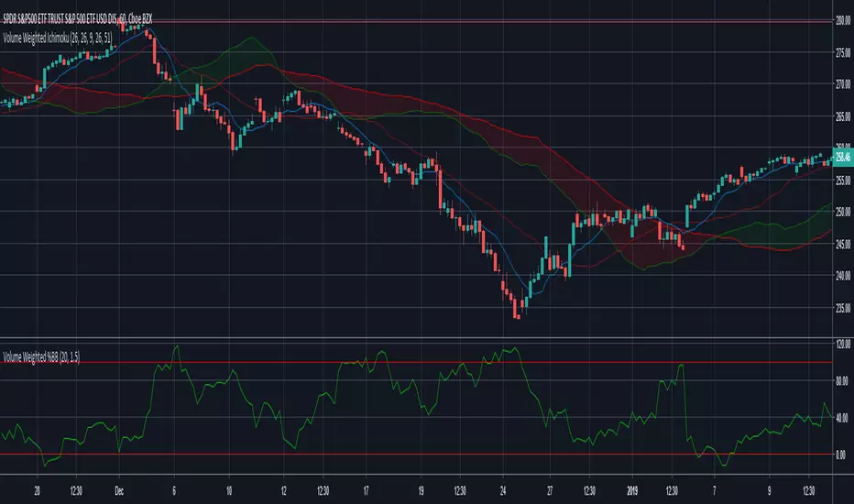This screenshot has width=854, height=504.
Task: Select the Dec marker on time axis
Action: click(x=119, y=491)
